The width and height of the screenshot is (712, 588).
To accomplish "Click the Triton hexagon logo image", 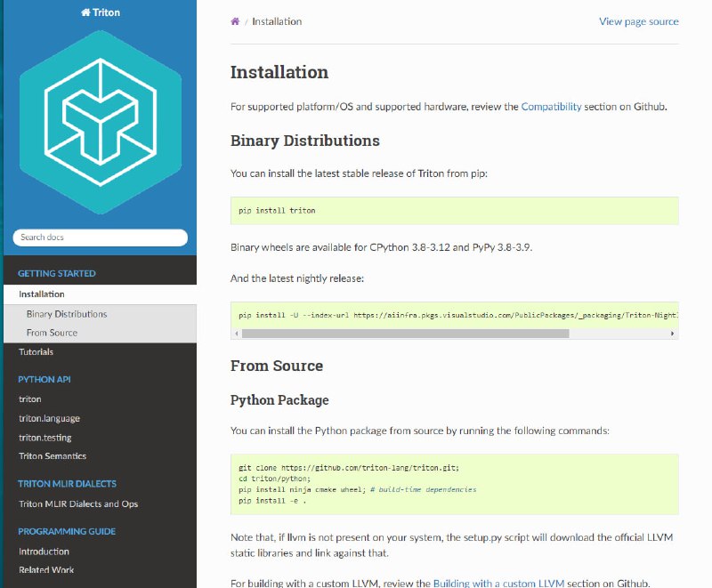I will point(100,123).
